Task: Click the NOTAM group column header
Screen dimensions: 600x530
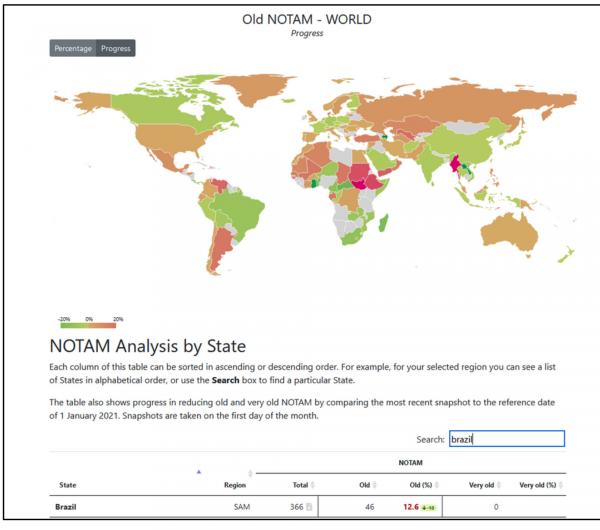Action: click(x=410, y=463)
